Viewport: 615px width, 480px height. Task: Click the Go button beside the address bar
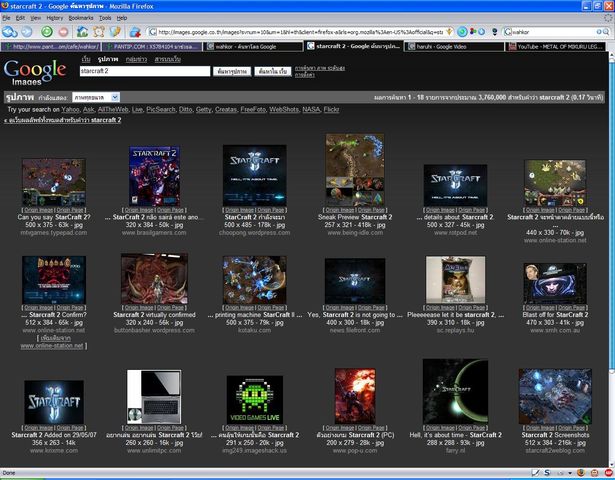coord(462,32)
